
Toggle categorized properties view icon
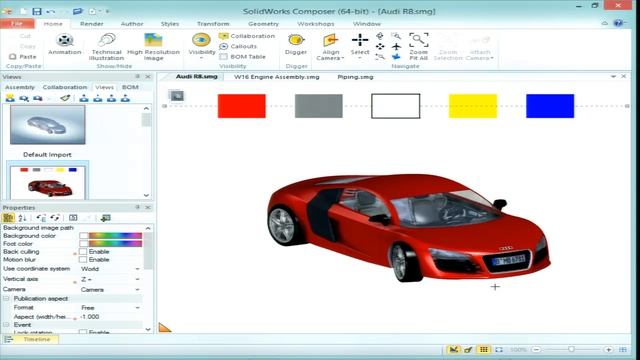[x=8, y=218]
